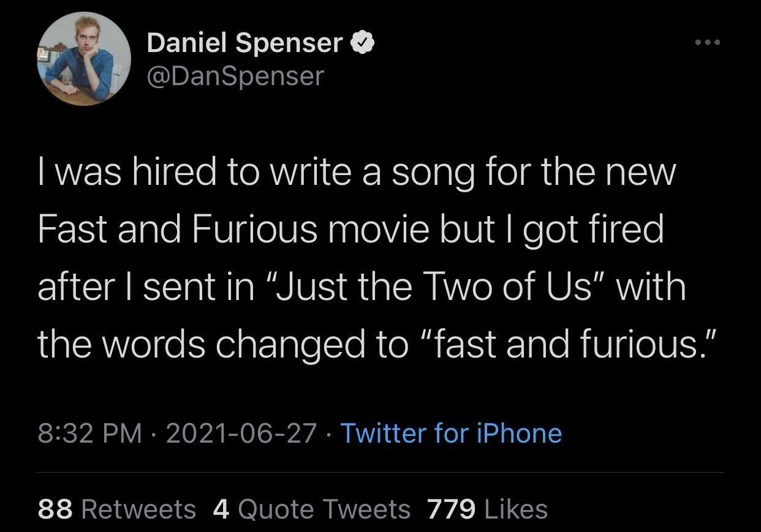Click the phrase "the words changed to"

222,344
